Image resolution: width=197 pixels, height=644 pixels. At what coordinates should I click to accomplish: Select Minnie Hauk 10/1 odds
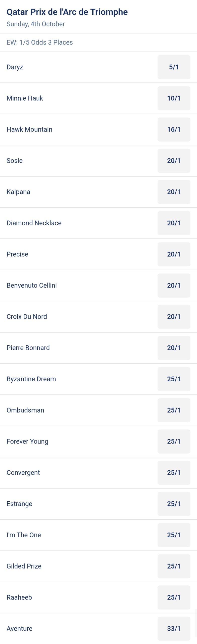coord(174,98)
